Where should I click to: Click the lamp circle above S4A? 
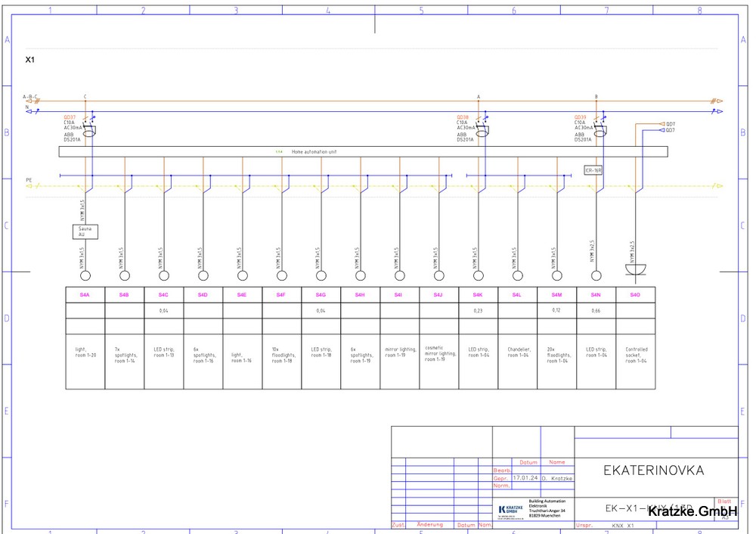pos(85,275)
